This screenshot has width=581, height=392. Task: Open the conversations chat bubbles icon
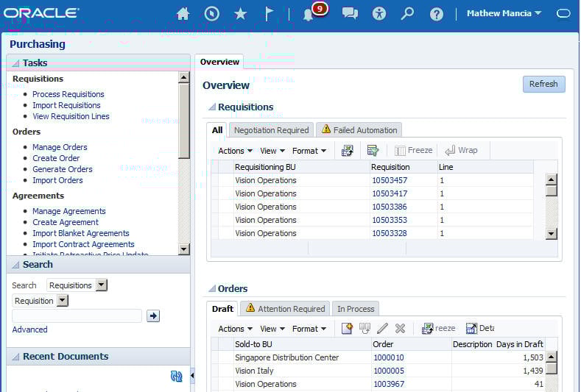(350, 14)
